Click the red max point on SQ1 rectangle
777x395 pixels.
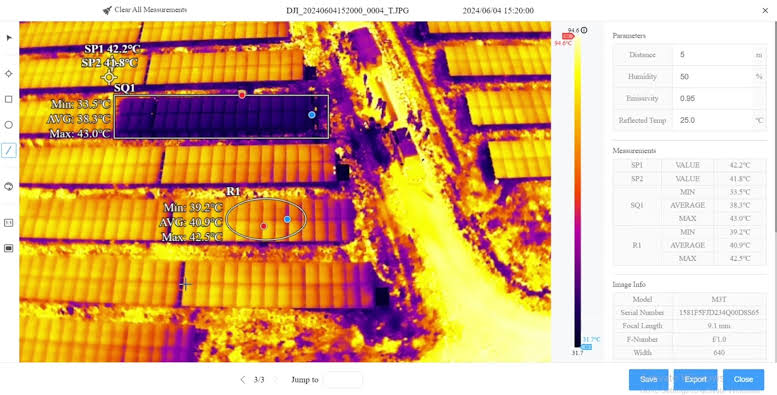point(242,94)
